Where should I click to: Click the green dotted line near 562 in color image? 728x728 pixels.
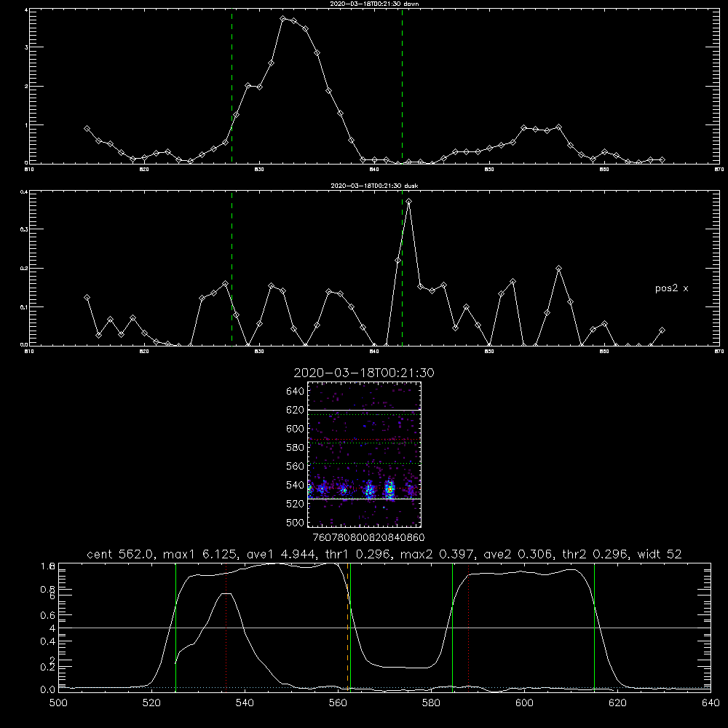click(x=364, y=463)
